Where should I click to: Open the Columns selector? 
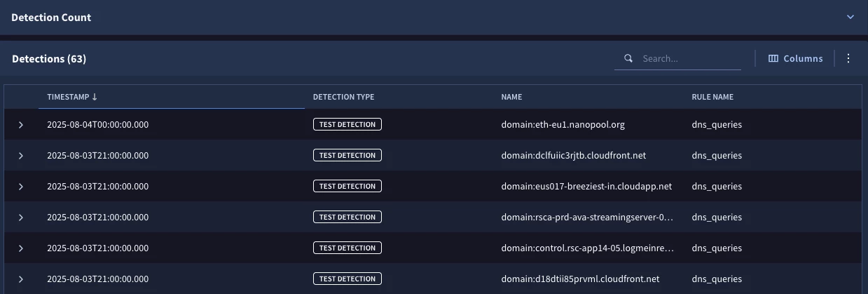coord(795,58)
